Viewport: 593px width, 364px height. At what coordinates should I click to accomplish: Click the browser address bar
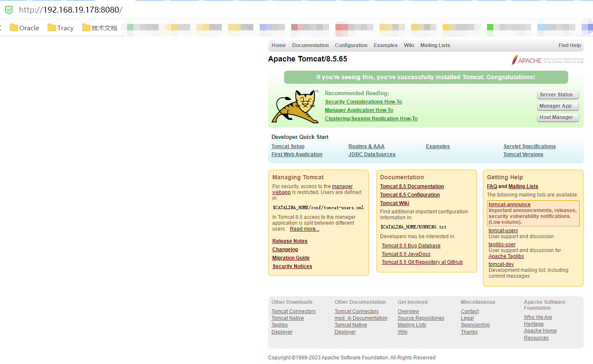(x=126, y=10)
